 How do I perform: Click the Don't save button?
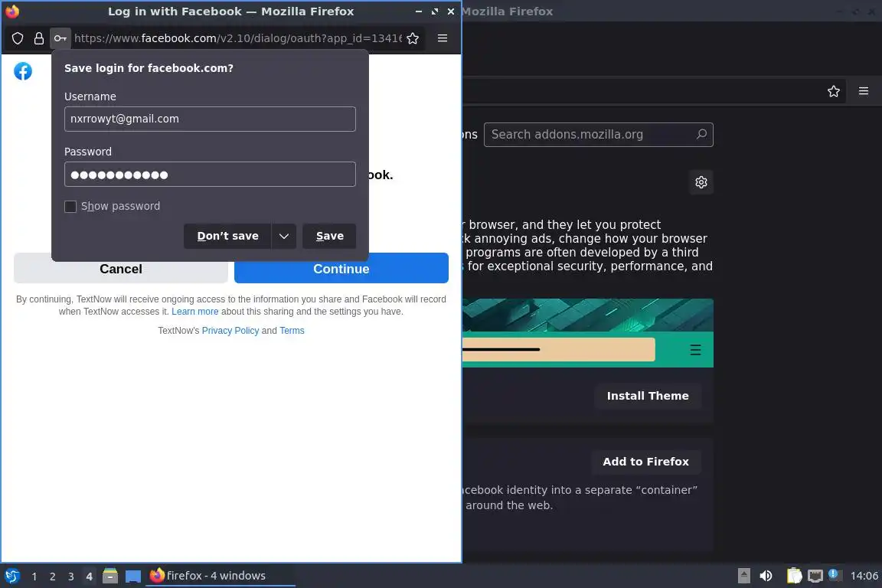coord(227,237)
